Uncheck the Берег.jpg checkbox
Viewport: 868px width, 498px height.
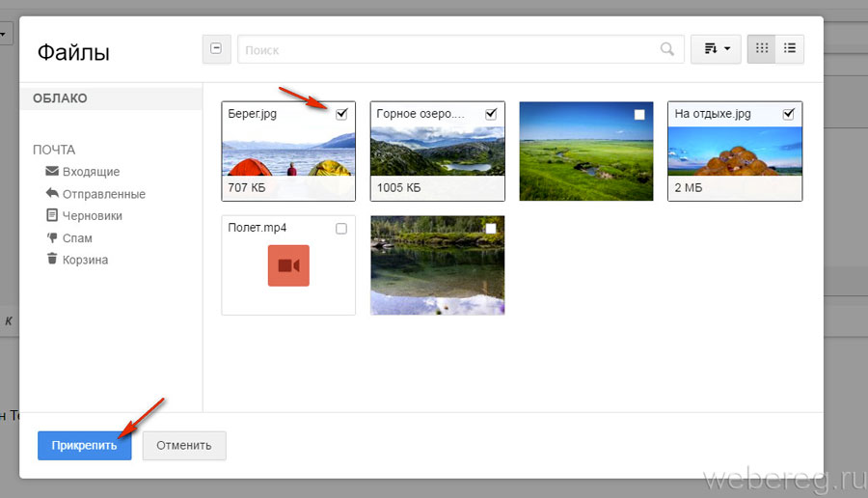pyautogui.click(x=341, y=114)
